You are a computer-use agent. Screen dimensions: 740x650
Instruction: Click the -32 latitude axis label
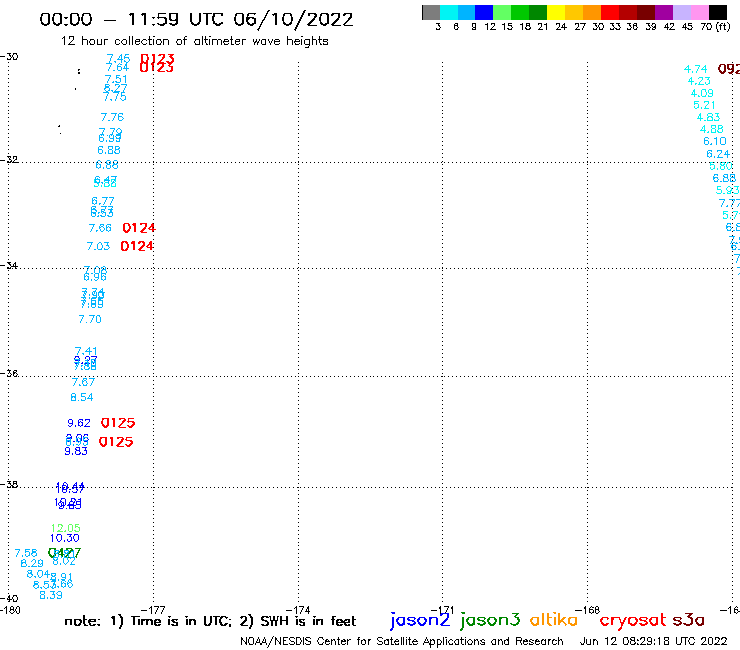tap(9, 160)
